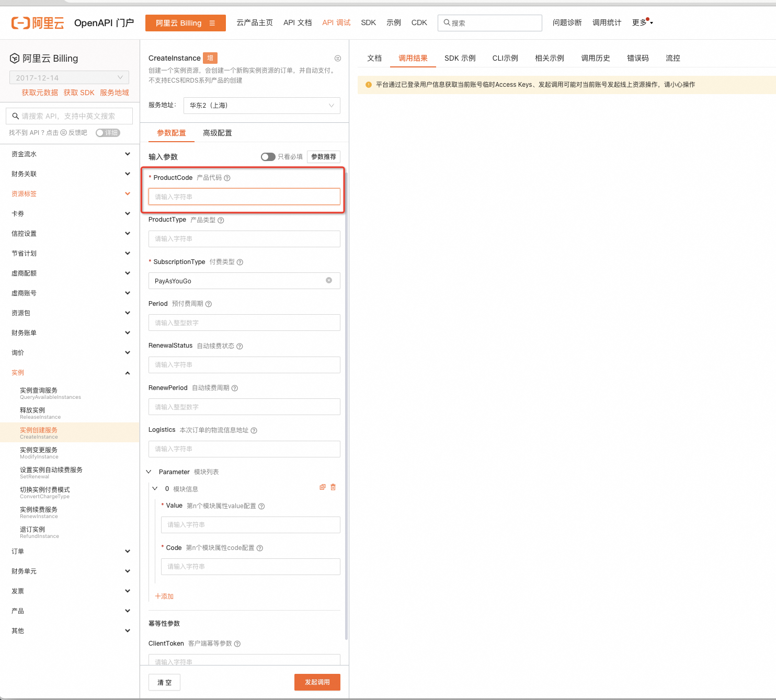This screenshot has width=776, height=700.
Task: Click the 获取元数据 link
Action: [x=40, y=93]
